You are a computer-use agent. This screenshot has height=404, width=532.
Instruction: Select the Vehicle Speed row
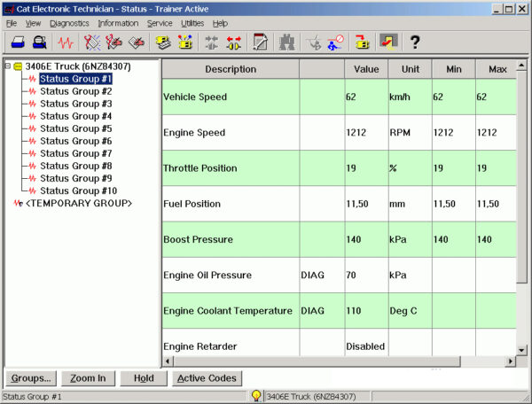tap(340, 97)
